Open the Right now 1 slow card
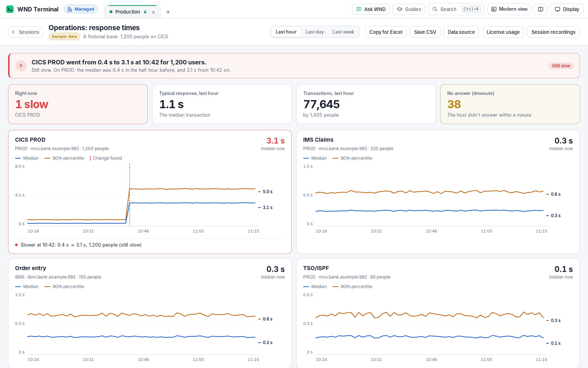 (x=78, y=104)
